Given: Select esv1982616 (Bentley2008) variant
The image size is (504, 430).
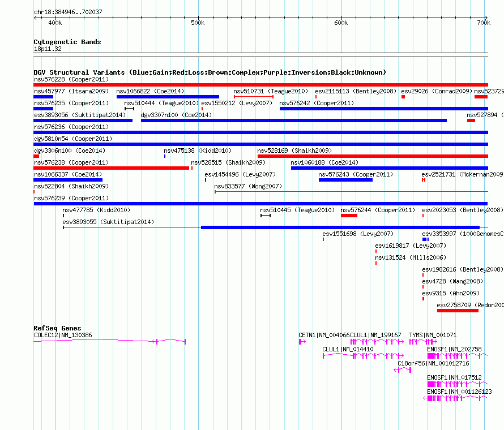Looking at the screenshot, I should click(x=423, y=275).
